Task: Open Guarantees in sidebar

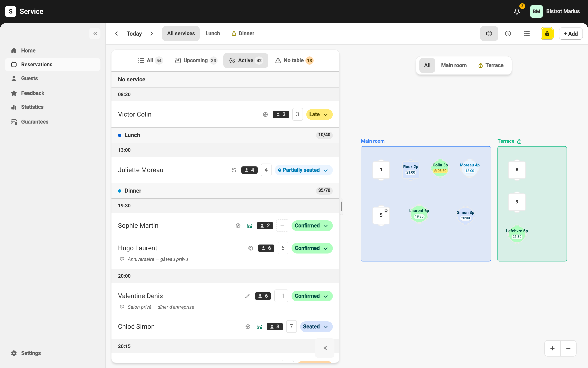Action: tap(52, 122)
